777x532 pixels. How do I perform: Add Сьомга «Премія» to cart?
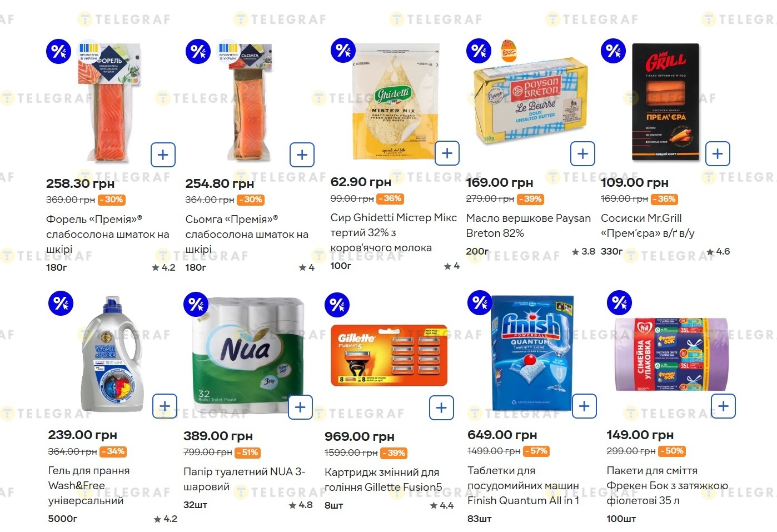tap(302, 155)
